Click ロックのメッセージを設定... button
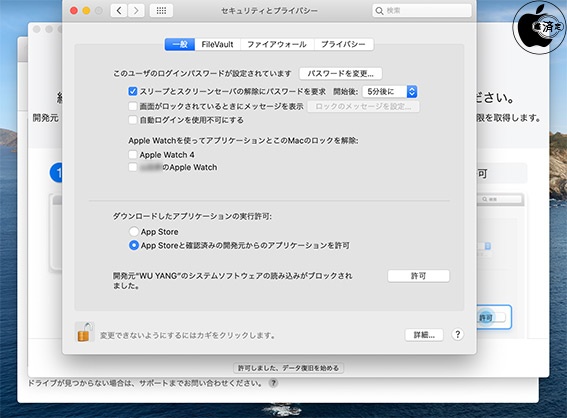The image size is (567, 418). click(363, 107)
